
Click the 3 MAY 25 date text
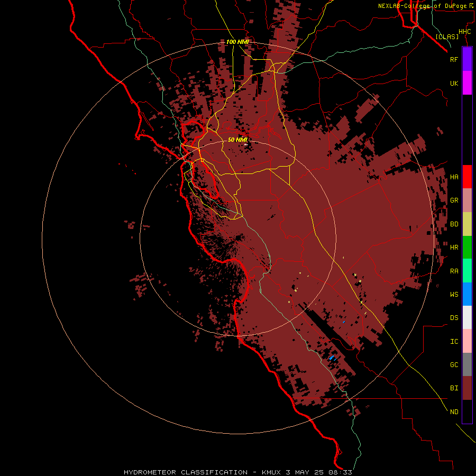[x=305, y=472]
